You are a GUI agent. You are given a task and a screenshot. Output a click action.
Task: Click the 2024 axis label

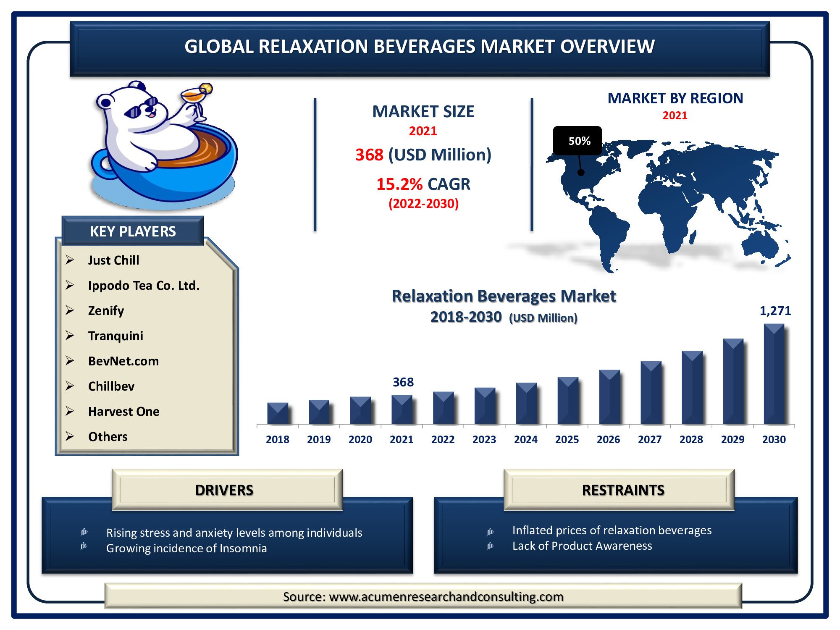[x=526, y=439]
